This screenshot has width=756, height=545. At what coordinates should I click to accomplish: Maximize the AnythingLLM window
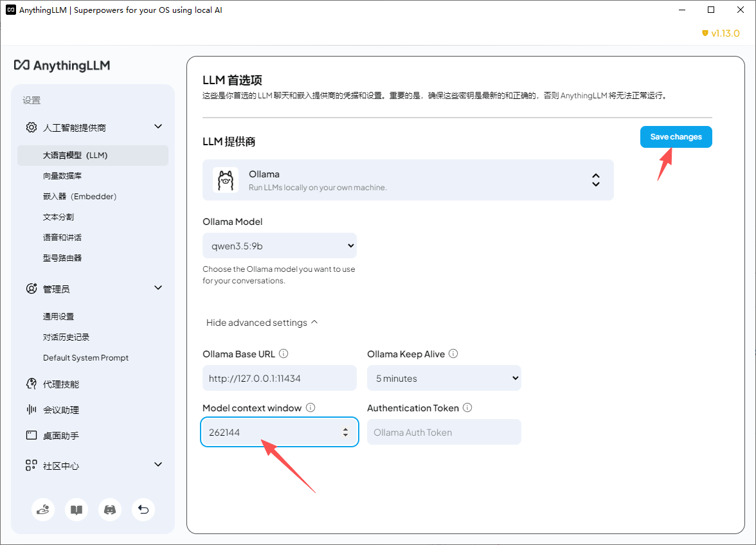coord(711,10)
